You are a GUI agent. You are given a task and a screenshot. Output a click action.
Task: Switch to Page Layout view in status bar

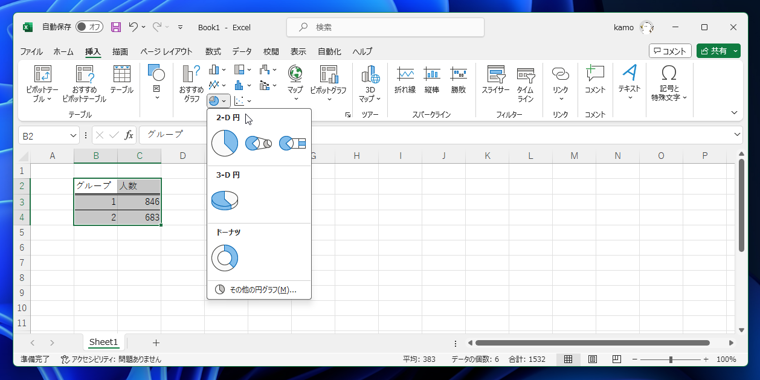[x=592, y=359]
